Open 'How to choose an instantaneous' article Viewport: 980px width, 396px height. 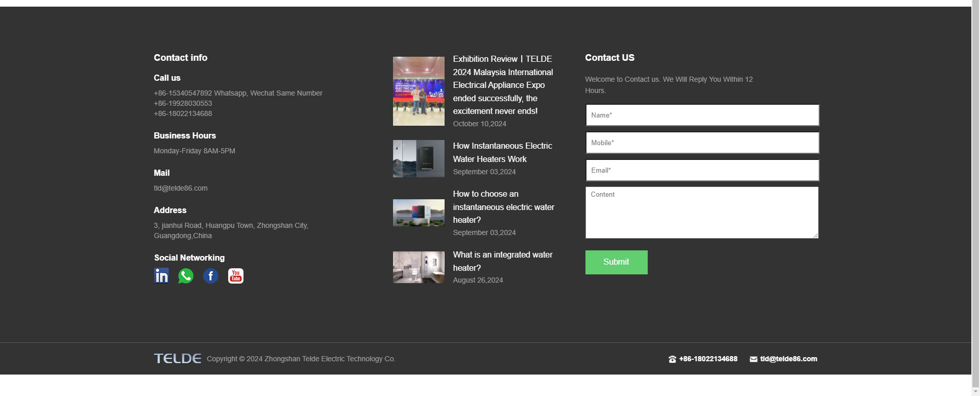(x=503, y=207)
